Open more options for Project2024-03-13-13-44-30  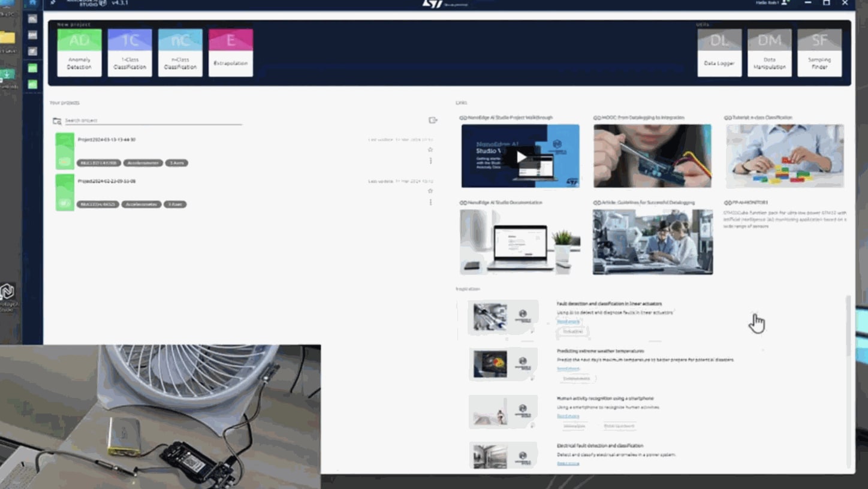430,161
